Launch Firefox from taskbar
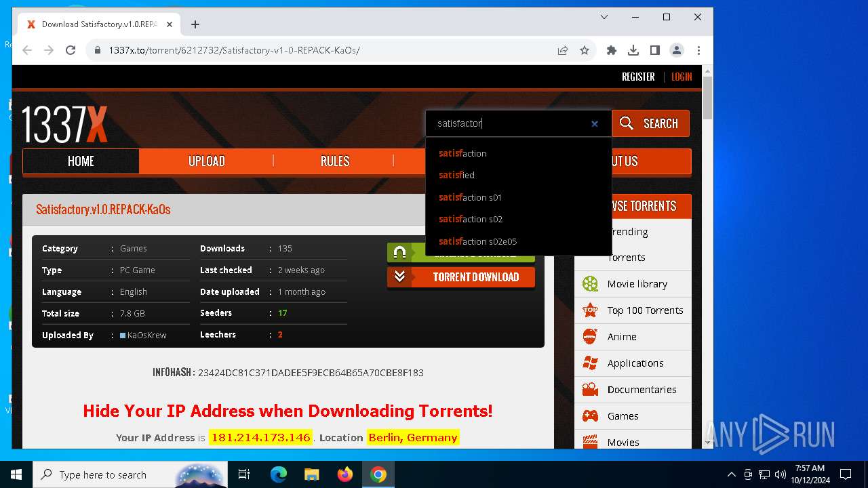The image size is (868, 488). [345, 474]
